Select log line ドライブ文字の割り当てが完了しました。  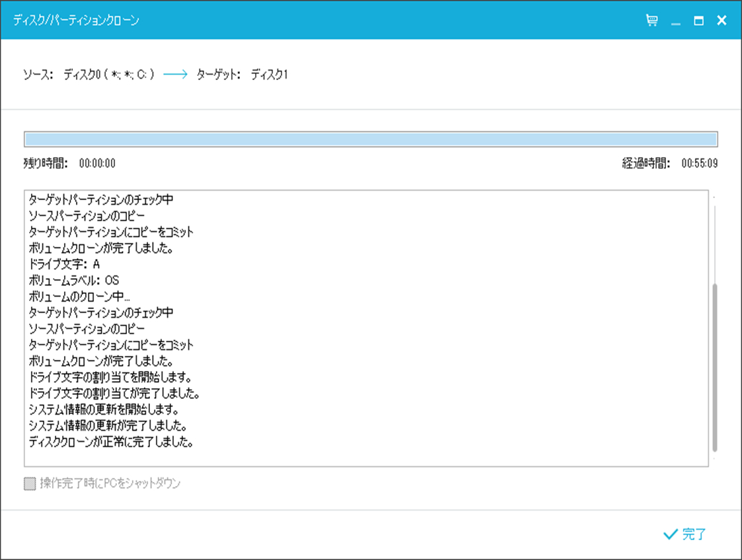tap(114, 393)
